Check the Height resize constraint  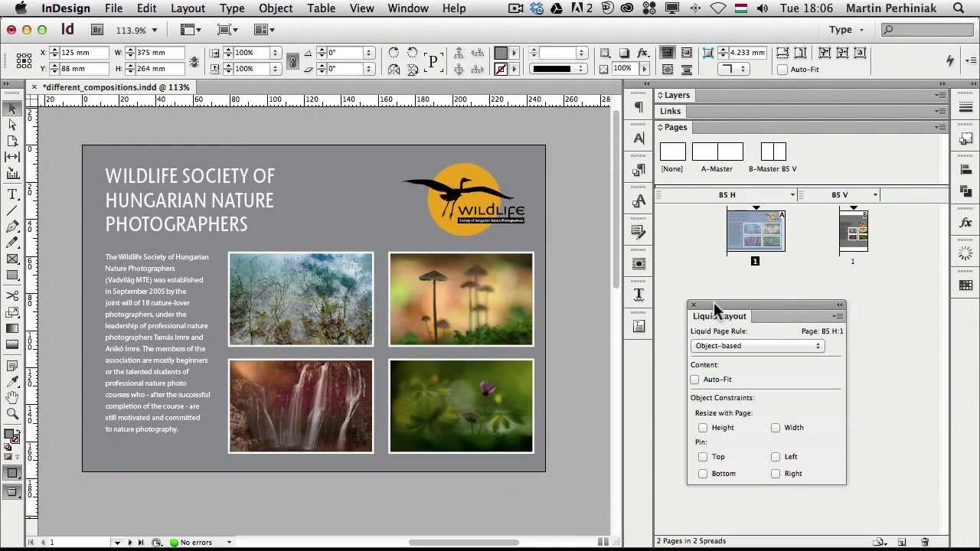(703, 428)
